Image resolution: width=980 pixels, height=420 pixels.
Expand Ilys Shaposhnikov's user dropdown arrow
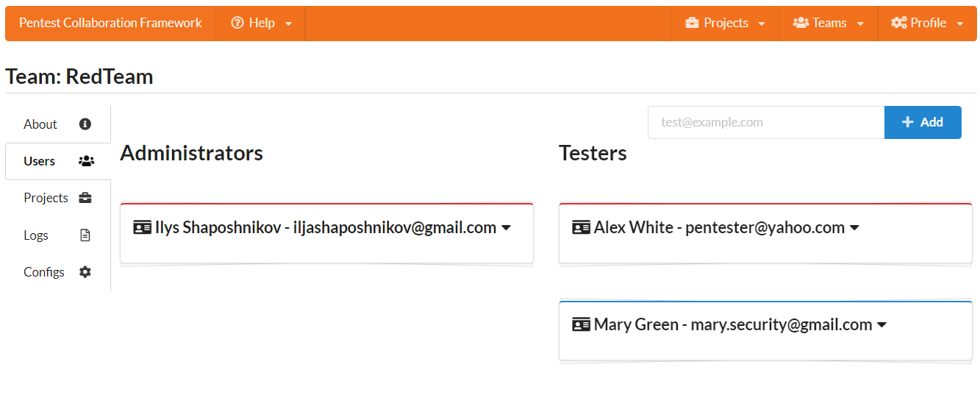[506, 228]
